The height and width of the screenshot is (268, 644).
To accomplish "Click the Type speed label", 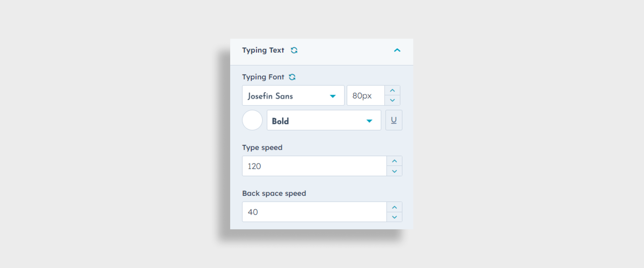I will pos(262,147).
